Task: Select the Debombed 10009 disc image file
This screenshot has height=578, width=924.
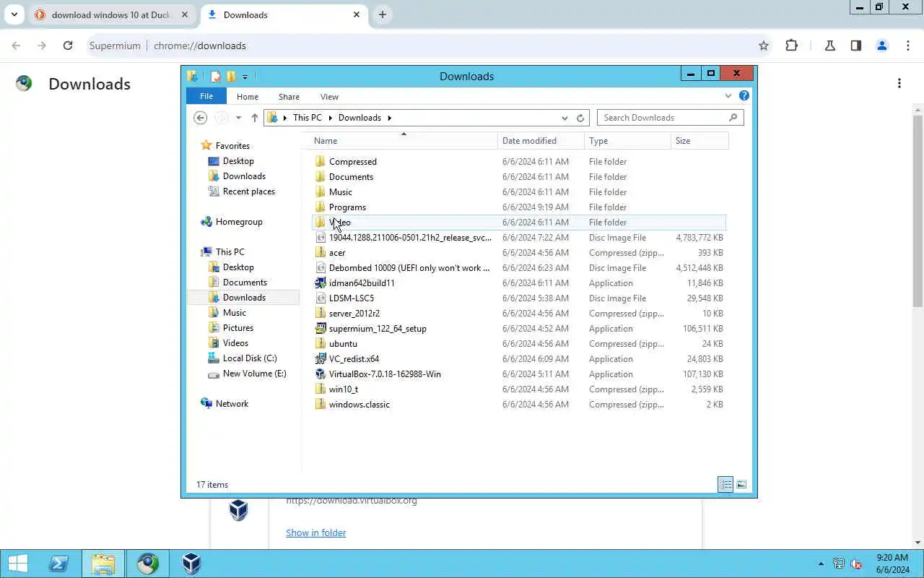Action: pos(409,268)
